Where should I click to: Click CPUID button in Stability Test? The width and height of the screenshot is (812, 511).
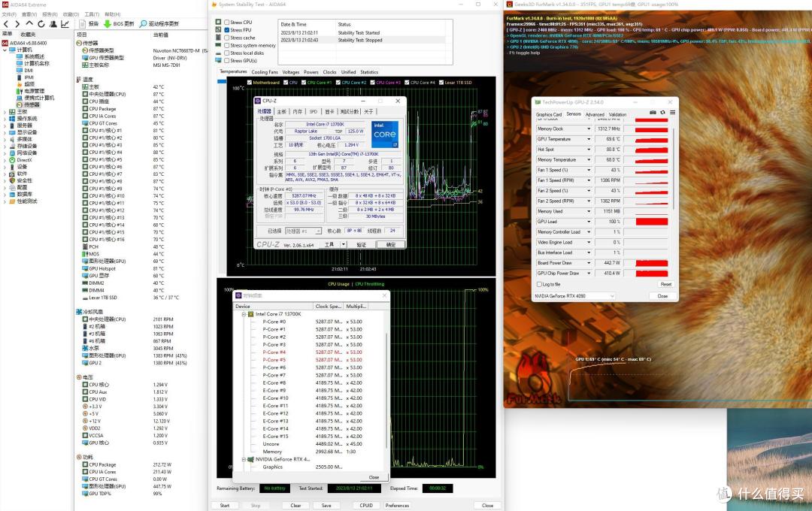[366, 505]
